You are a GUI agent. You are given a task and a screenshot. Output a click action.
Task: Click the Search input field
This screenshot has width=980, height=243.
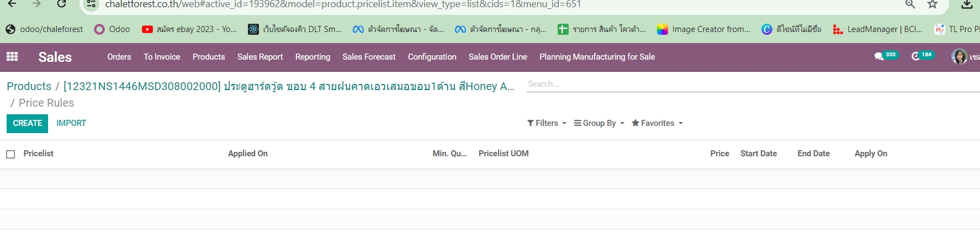pos(751,84)
